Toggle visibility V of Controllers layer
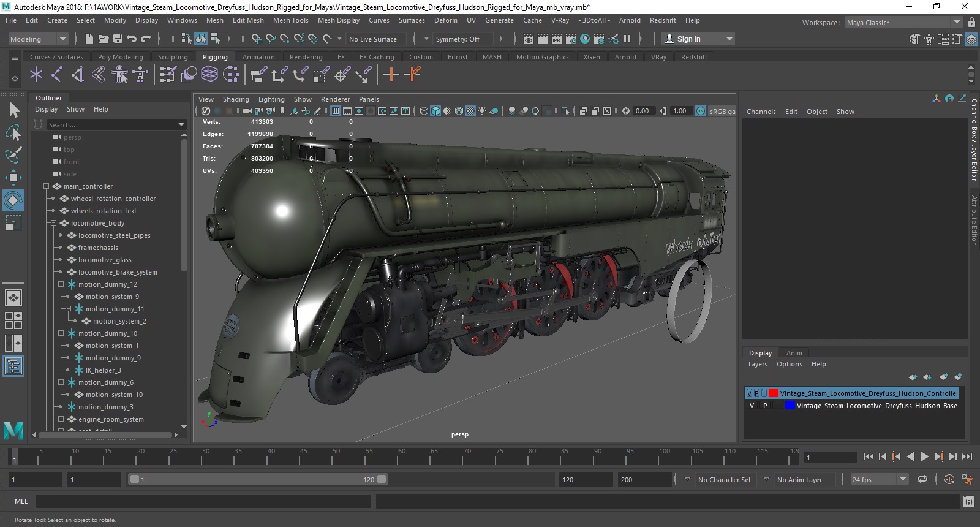The image size is (980, 527). click(749, 393)
